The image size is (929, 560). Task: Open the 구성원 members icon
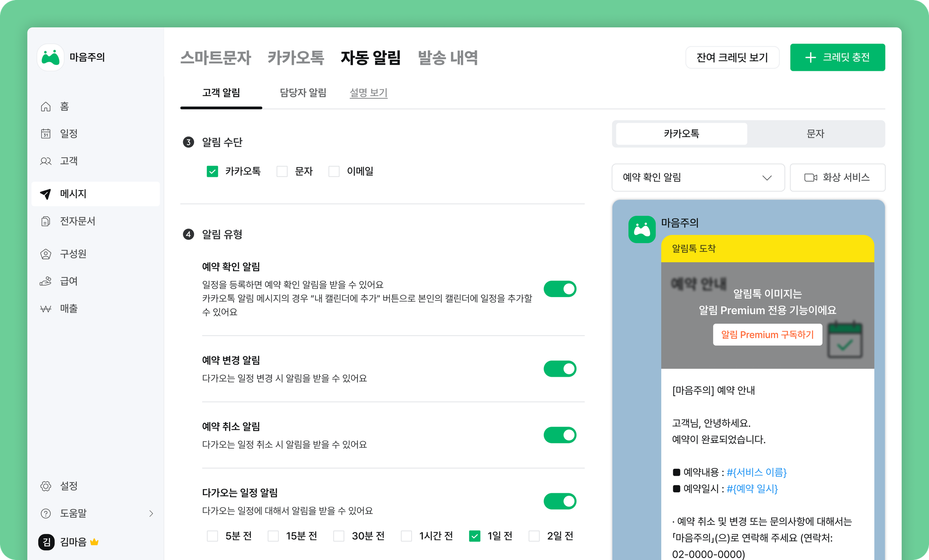(46, 254)
